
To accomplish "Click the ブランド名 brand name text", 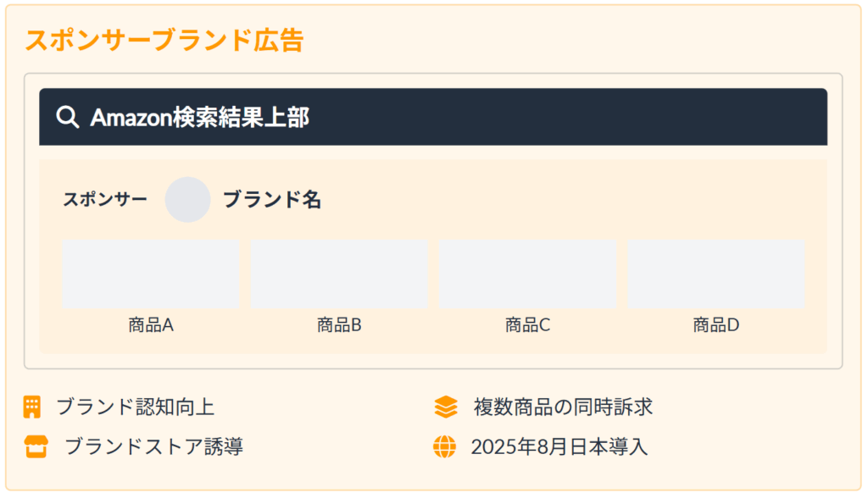I will click(x=272, y=200).
